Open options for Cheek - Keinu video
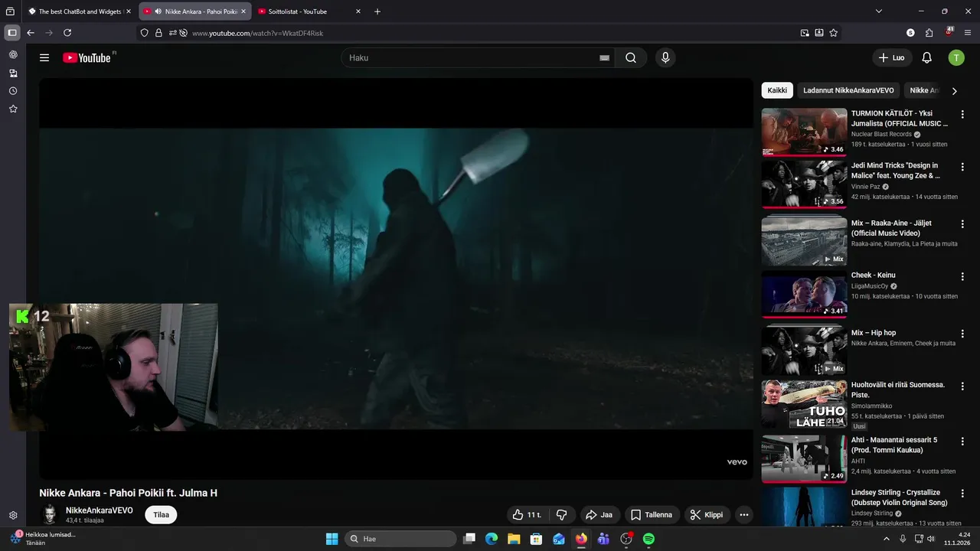 point(962,275)
